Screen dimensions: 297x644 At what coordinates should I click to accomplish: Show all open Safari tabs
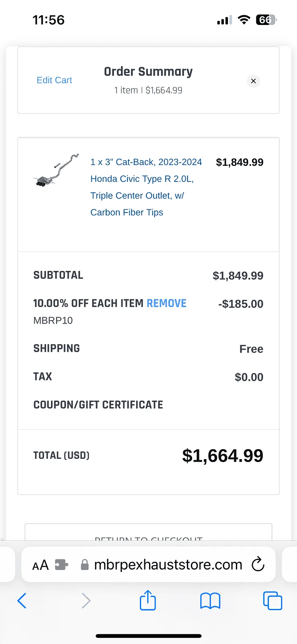click(272, 601)
